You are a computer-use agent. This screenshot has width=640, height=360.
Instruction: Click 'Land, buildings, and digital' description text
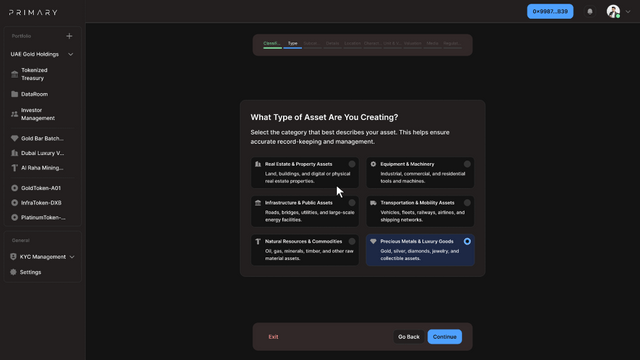point(307,178)
